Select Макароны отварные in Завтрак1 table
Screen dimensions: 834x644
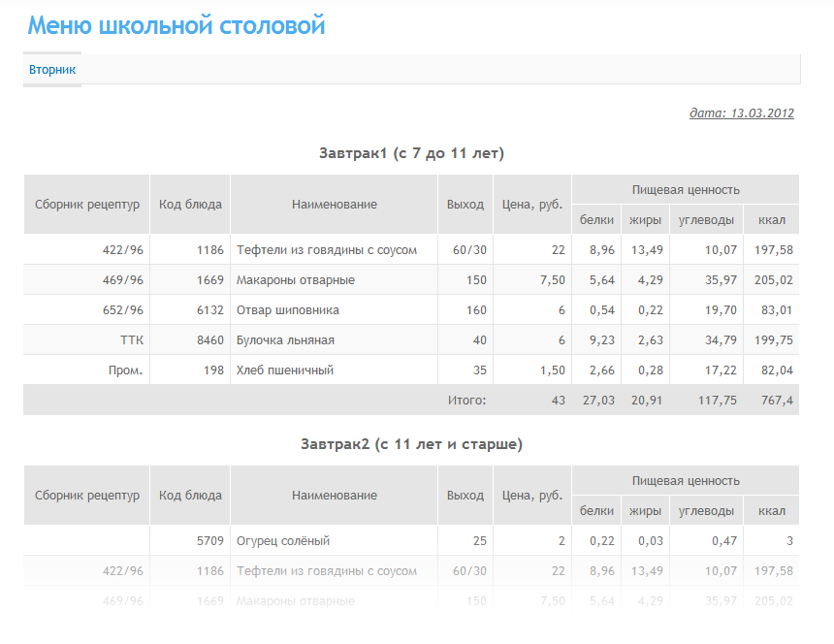[x=295, y=280]
